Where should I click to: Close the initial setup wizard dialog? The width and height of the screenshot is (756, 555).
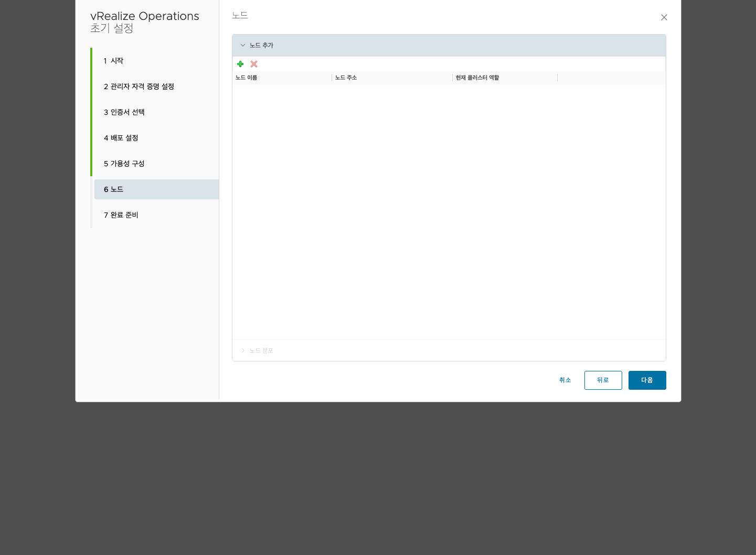pos(664,17)
